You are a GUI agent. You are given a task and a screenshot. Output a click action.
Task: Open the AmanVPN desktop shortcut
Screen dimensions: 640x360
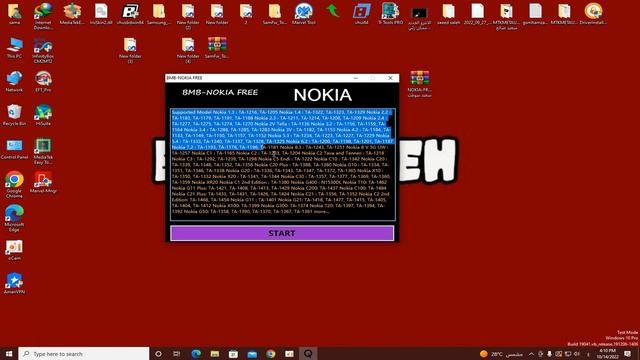coord(14,284)
